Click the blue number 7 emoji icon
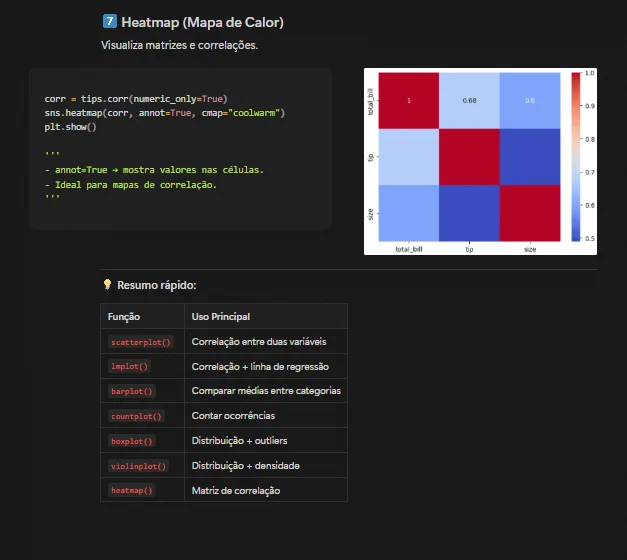Image resolution: width=627 pixels, height=560 pixels. click(110, 21)
